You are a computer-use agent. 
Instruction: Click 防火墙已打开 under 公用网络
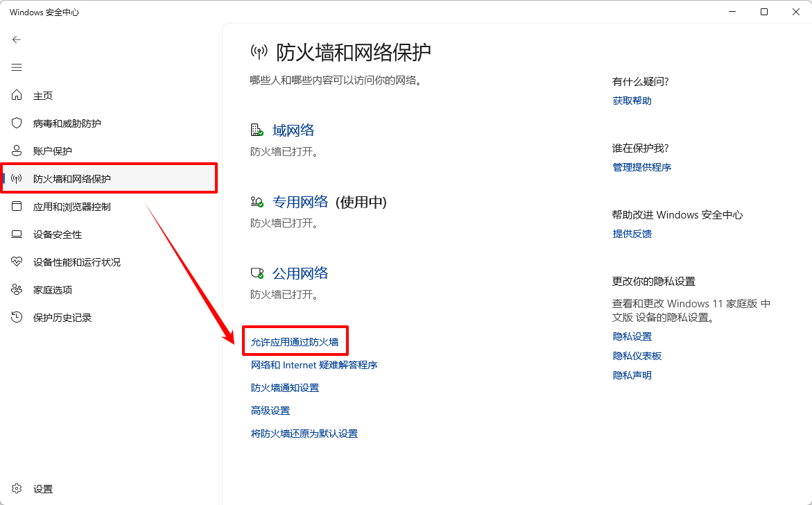pos(284,295)
